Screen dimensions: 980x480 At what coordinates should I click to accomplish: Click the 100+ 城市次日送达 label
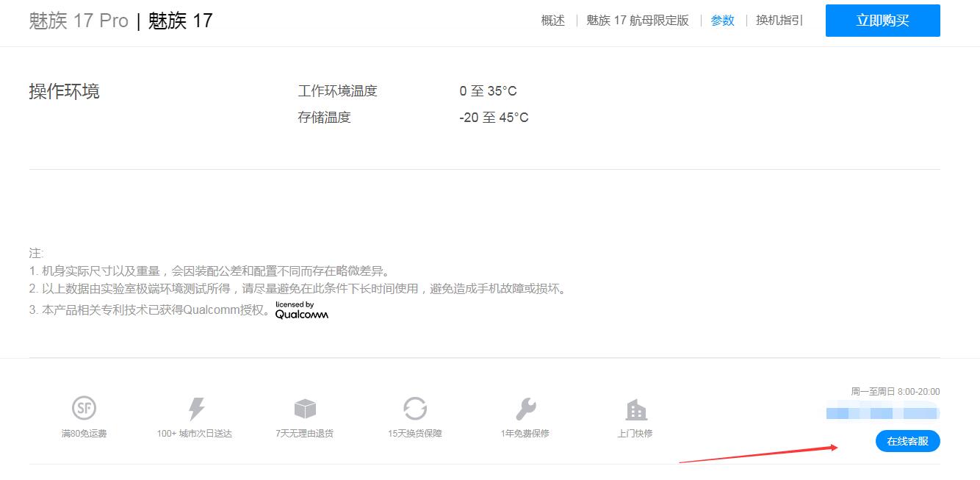[195, 434]
